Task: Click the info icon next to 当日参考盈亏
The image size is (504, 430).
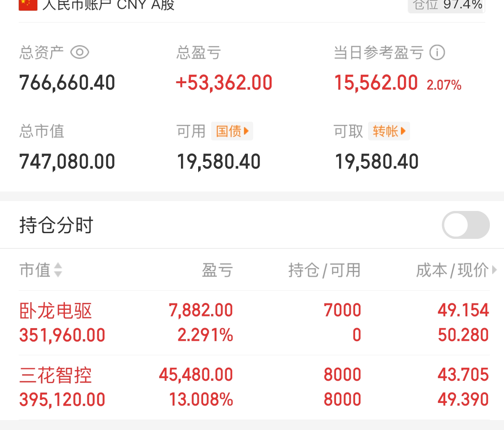Action: coord(437,53)
